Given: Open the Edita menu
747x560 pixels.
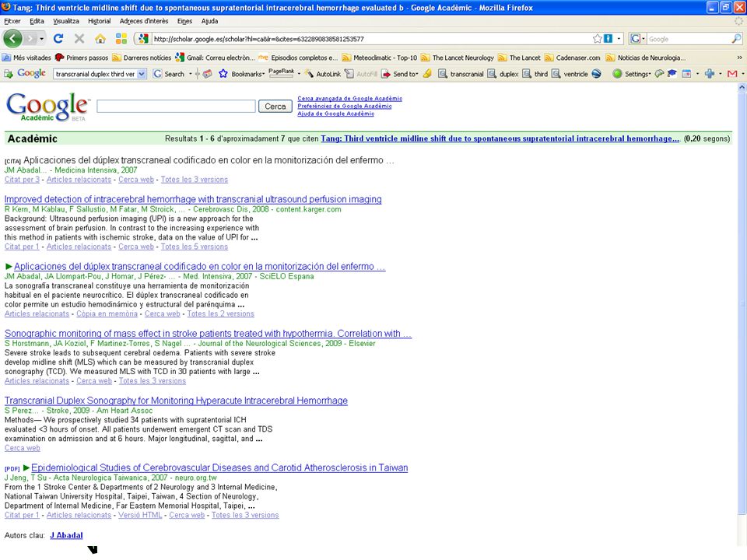Looking at the screenshot, I should (x=37, y=21).
